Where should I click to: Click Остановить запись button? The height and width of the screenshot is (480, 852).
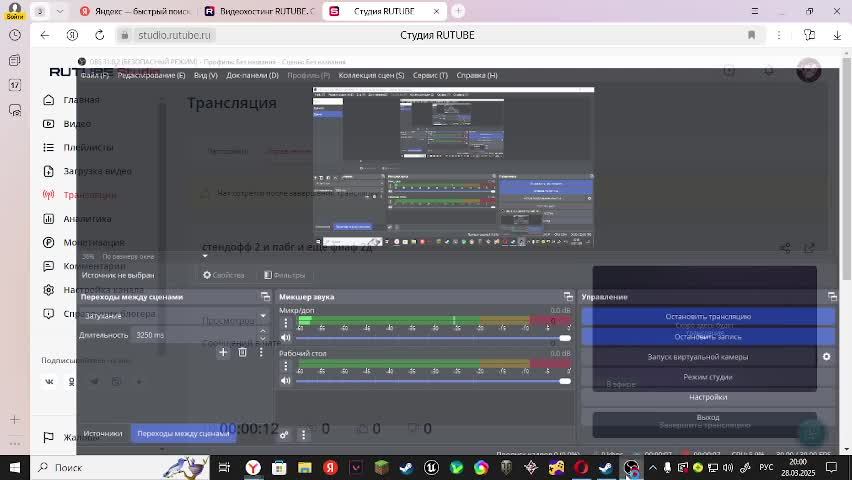pyautogui.click(x=708, y=336)
